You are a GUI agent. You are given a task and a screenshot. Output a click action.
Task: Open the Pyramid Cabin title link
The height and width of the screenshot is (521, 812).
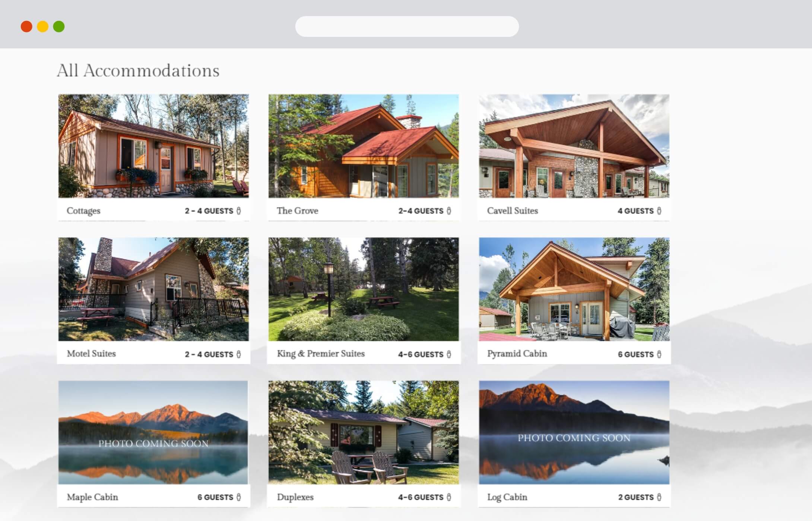point(517,354)
